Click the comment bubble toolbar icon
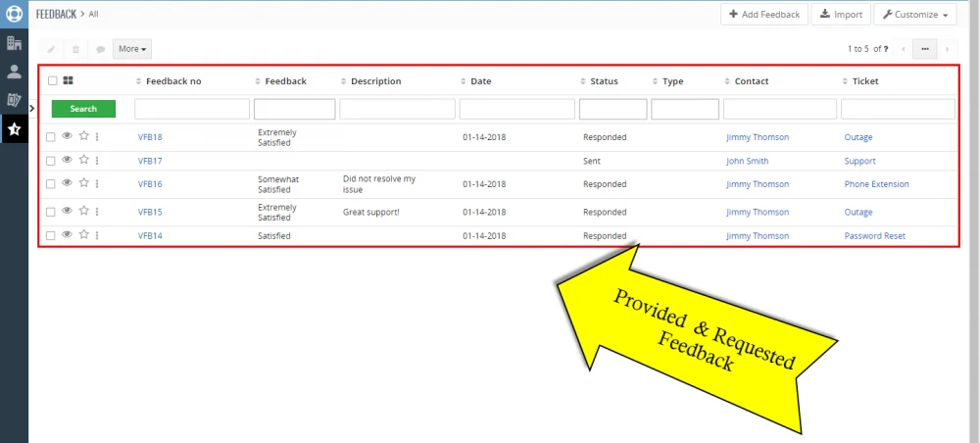This screenshot has width=980, height=443. tap(100, 49)
